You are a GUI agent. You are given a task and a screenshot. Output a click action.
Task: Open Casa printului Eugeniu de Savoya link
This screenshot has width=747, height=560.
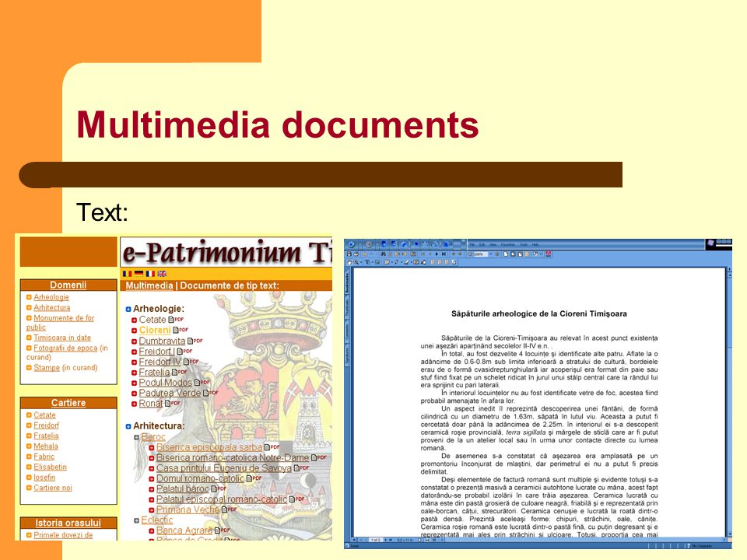(224, 468)
